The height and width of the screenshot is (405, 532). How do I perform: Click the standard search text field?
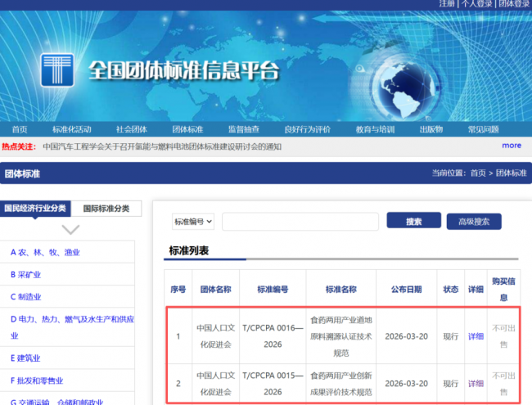pos(300,222)
